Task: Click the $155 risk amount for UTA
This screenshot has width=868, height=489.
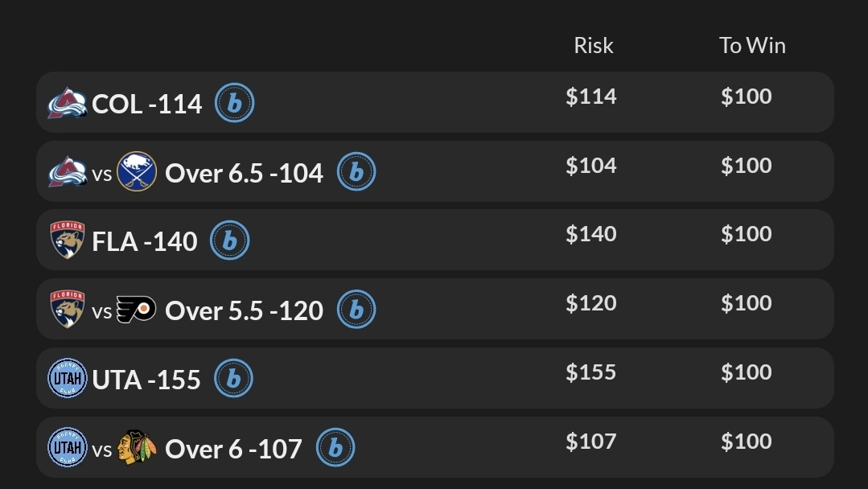Action: click(x=590, y=372)
